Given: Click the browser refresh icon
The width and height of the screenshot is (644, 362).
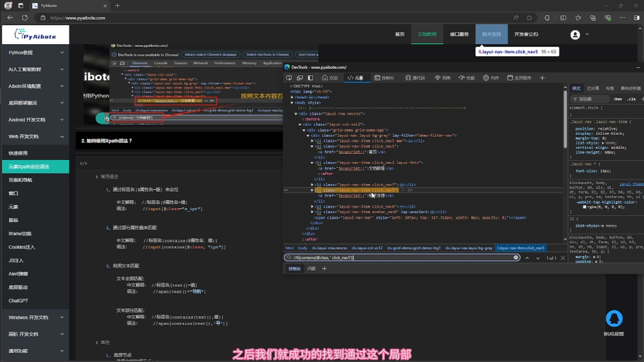Looking at the screenshot, I should (x=25, y=18).
